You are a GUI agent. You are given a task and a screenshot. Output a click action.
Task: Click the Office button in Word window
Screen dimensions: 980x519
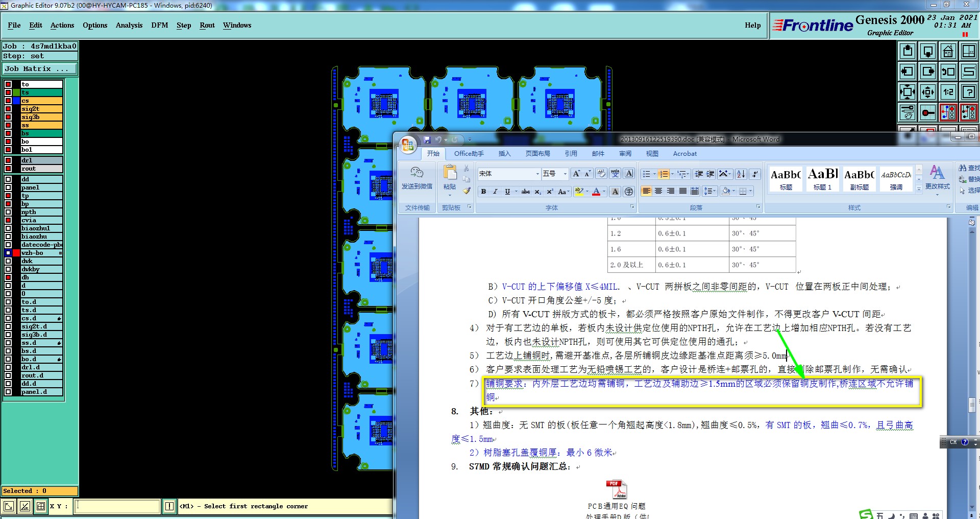tap(407, 145)
